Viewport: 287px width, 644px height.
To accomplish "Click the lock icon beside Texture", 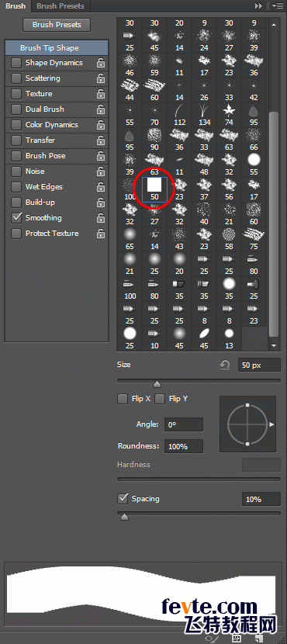I will pos(101,94).
